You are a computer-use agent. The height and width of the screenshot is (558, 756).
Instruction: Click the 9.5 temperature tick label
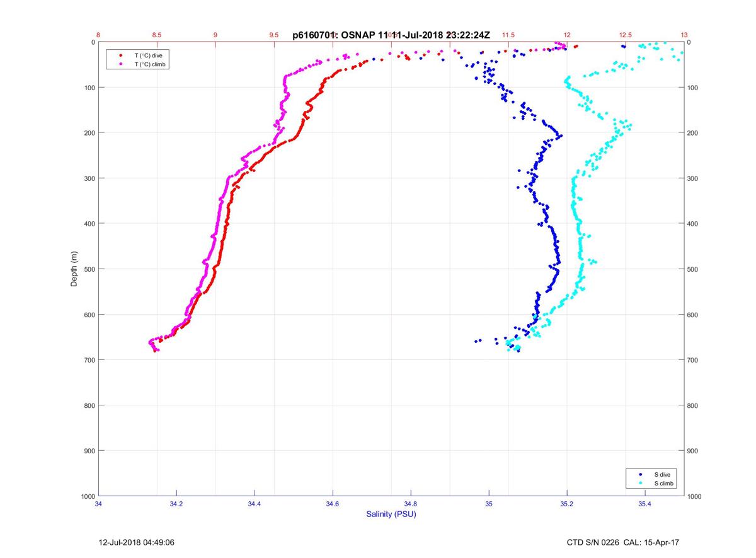pos(274,35)
